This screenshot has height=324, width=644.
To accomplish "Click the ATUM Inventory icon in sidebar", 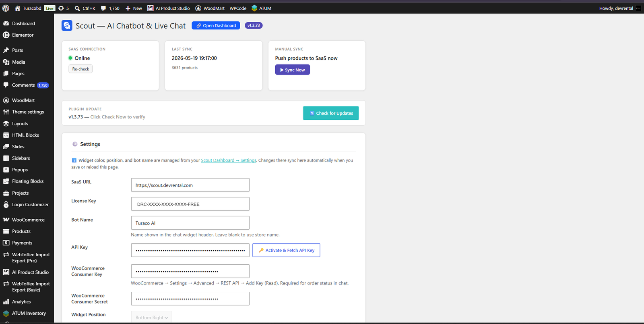I will 6,314.
